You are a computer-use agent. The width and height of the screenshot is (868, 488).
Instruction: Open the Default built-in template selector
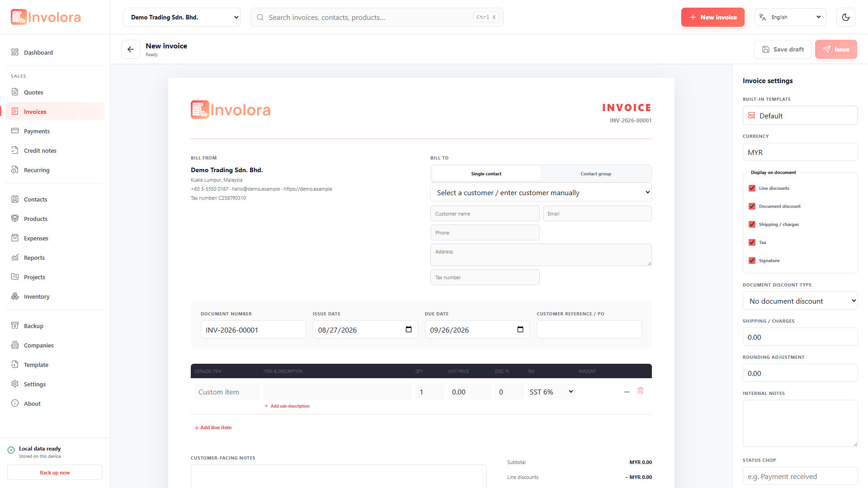pos(800,116)
